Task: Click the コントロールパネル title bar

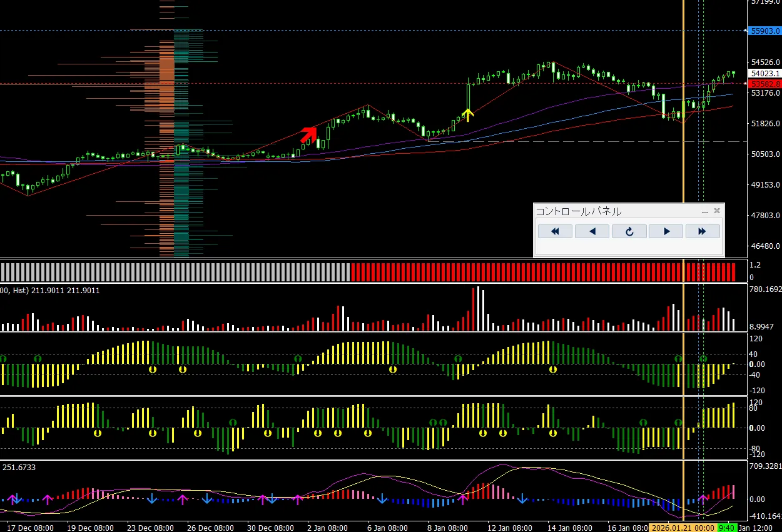Action: (613, 211)
